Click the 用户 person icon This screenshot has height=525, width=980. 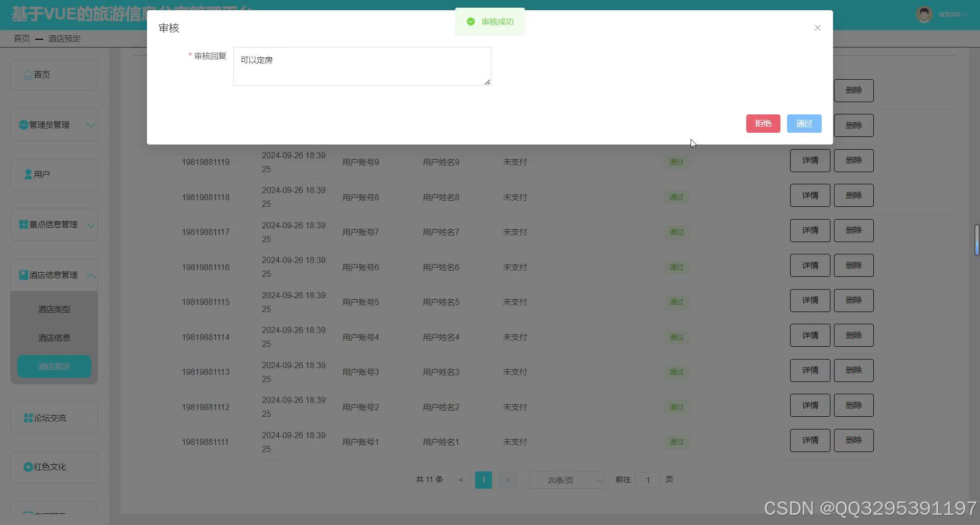[28, 174]
